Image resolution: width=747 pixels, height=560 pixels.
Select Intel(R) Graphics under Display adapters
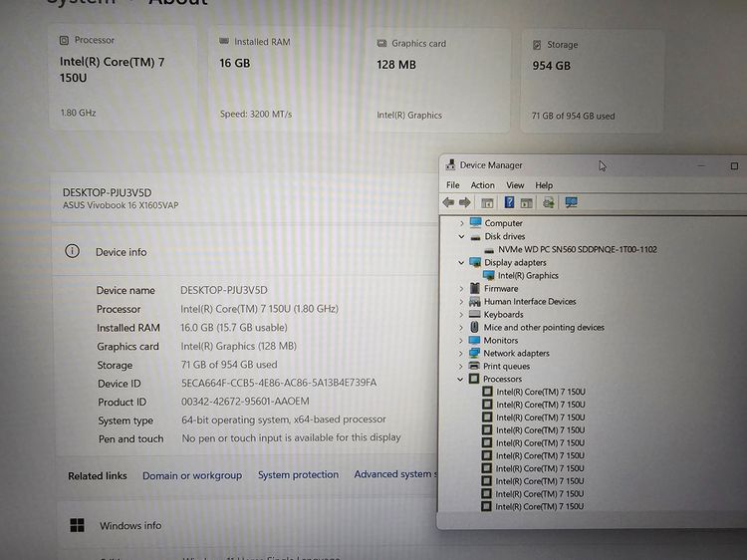tap(528, 275)
